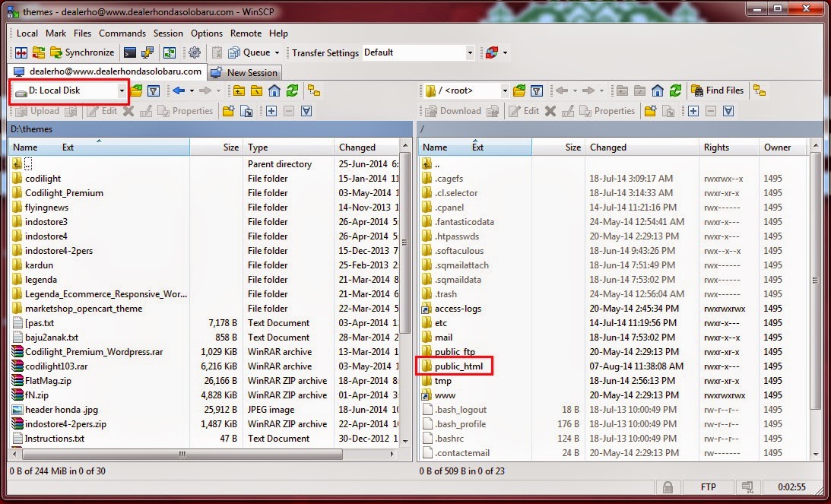This screenshot has width=831, height=504.
Task: Go to remote home directory icon
Action: (x=658, y=90)
